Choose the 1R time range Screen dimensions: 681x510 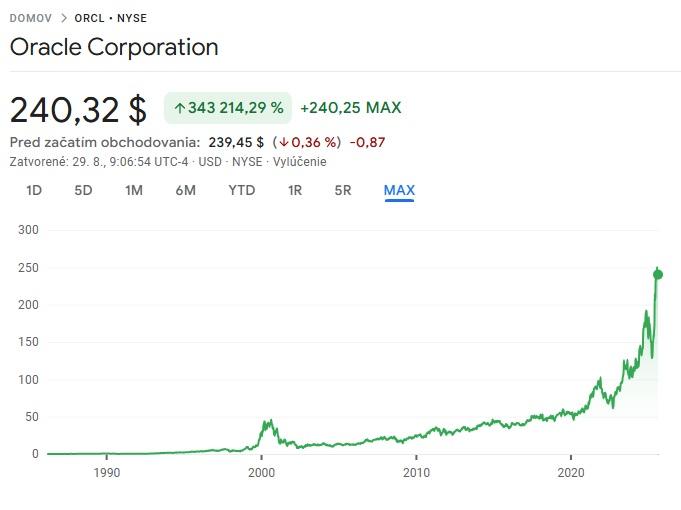[295, 190]
